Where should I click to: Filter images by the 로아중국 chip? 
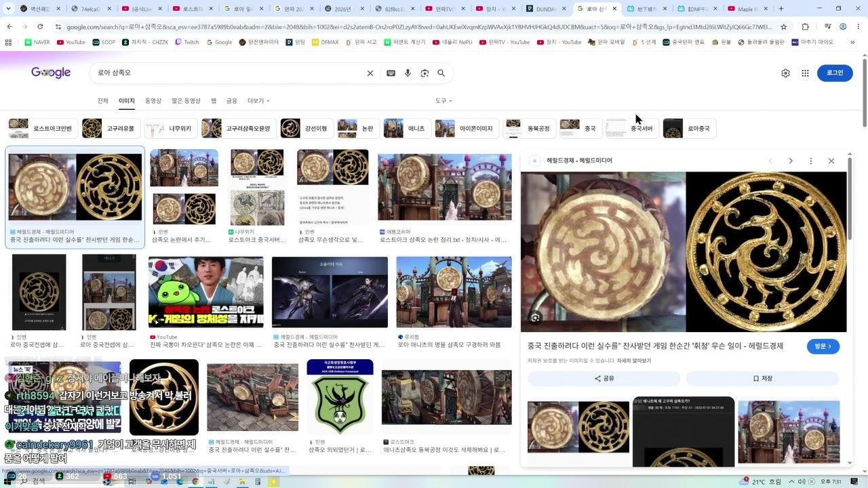click(690, 128)
